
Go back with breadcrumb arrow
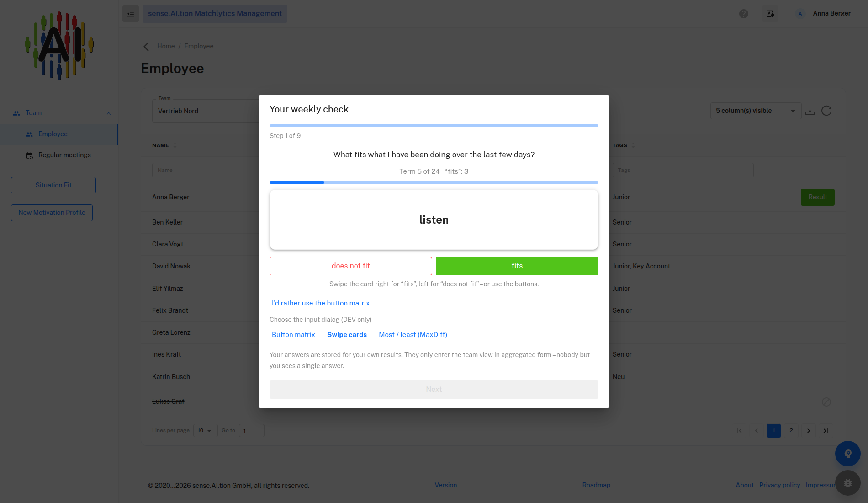pyautogui.click(x=146, y=47)
